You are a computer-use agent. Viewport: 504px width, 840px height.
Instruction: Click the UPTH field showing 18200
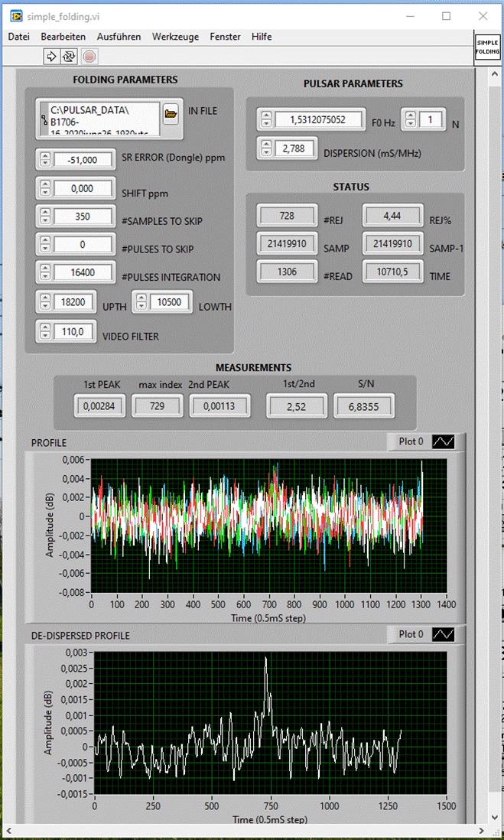[74, 302]
